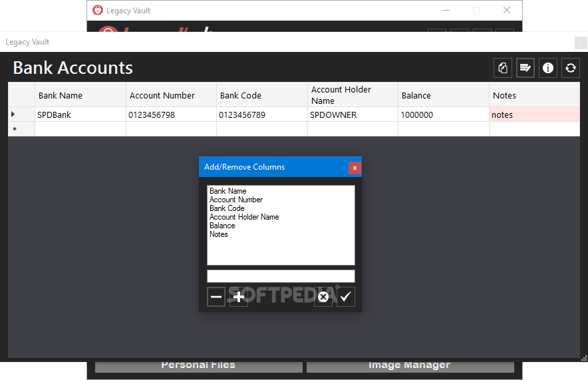
Task: Close the Add/Remove Columns dialog
Action: click(x=355, y=168)
